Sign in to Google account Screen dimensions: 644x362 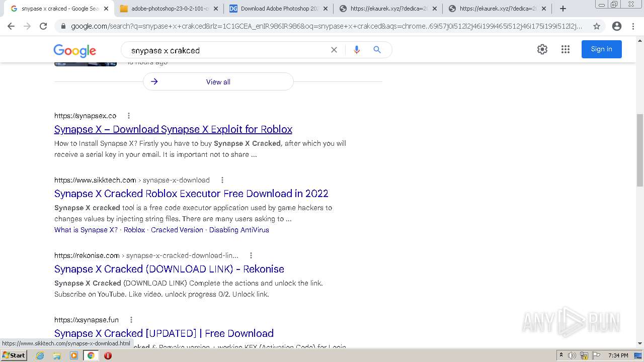[601, 49]
